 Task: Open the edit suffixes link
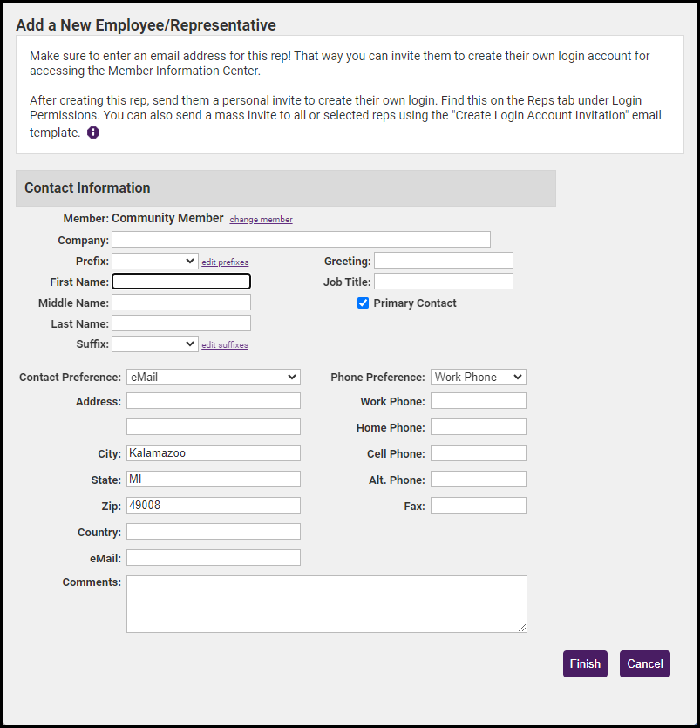(x=225, y=345)
